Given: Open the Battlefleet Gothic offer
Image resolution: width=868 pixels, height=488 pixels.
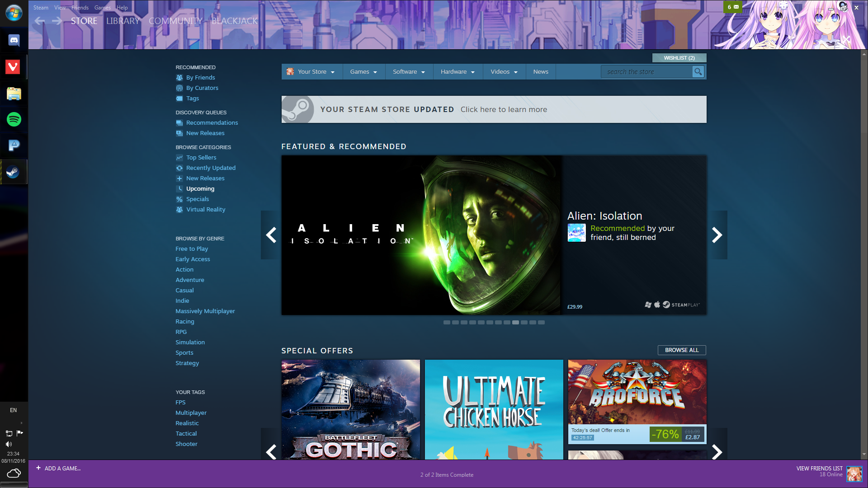Looking at the screenshot, I should click(351, 409).
